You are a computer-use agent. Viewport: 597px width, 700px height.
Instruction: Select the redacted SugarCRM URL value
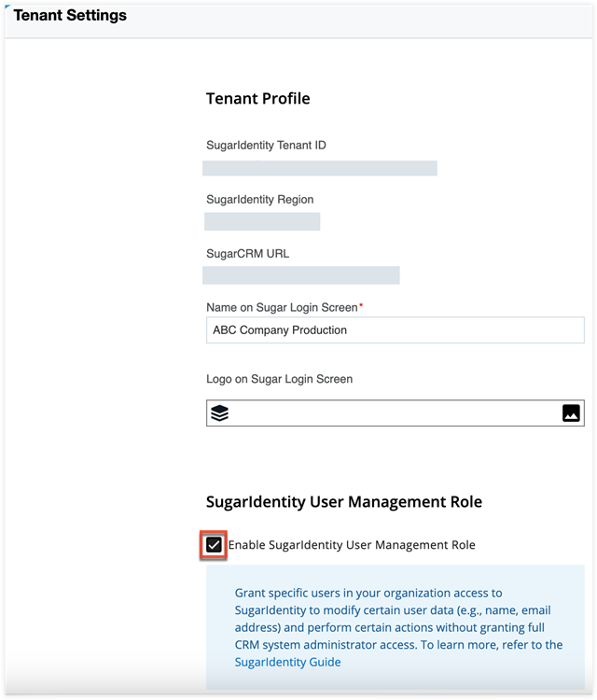[x=301, y=275]
